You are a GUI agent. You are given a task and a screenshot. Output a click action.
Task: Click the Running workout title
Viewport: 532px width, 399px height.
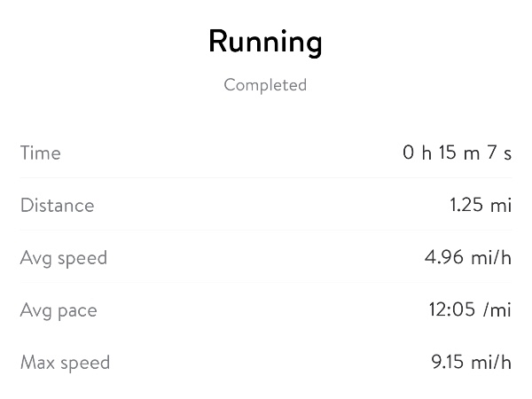(x=265, y=42)
